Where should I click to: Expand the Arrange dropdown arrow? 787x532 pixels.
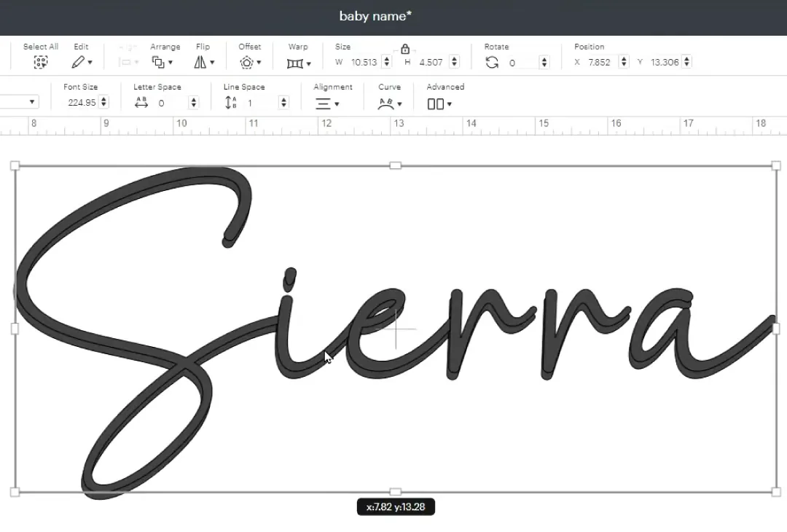pyautogui.click(x=171, y=63)
